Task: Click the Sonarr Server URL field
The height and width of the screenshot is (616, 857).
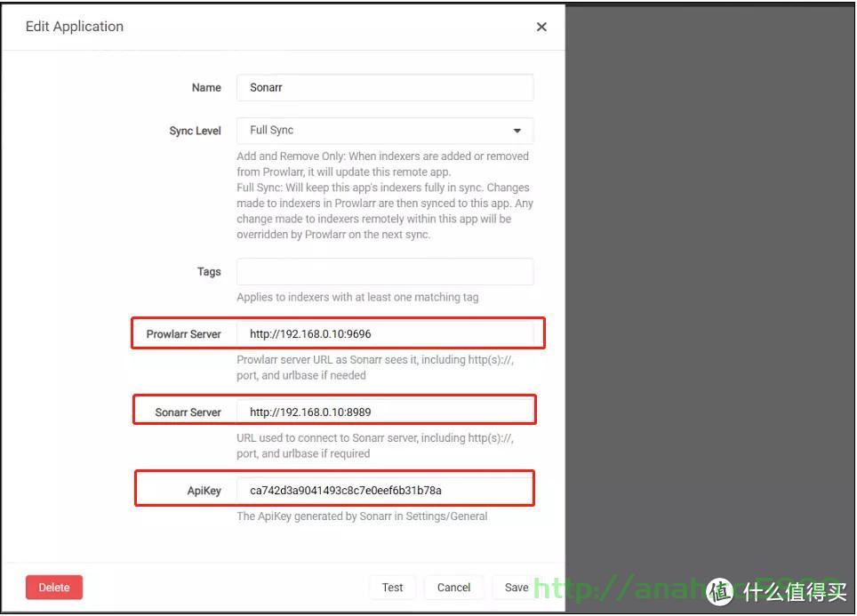Action: click(385, 412)
